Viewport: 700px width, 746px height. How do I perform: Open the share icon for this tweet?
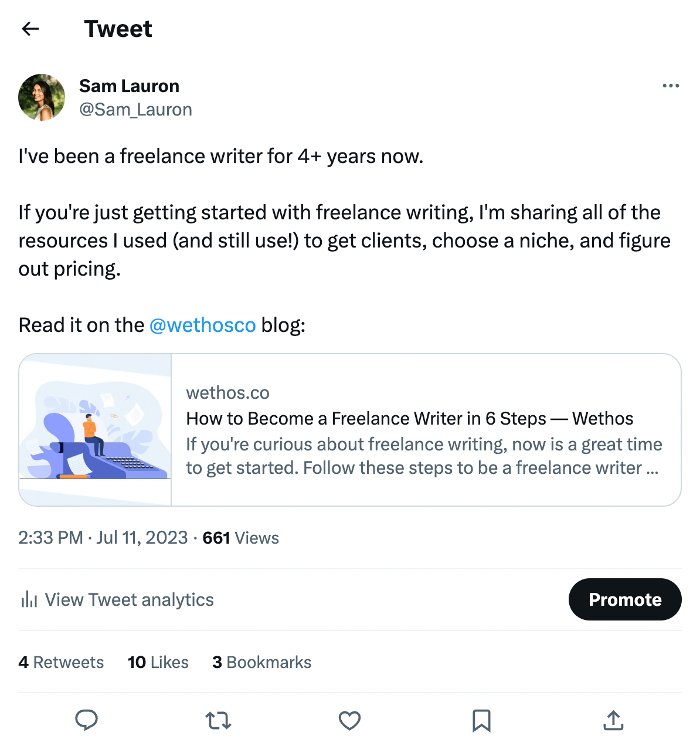(x=613, y=720)
